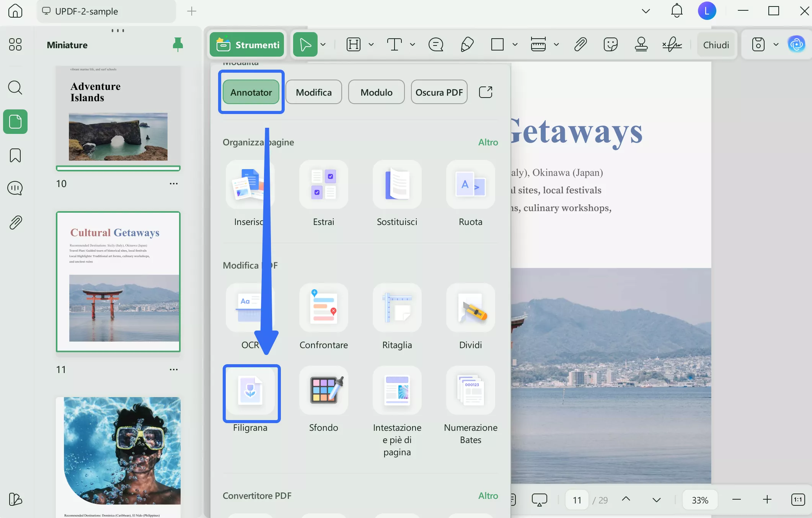Expand the rectangle shape dropdown arrow

click(x=515, y=45)
